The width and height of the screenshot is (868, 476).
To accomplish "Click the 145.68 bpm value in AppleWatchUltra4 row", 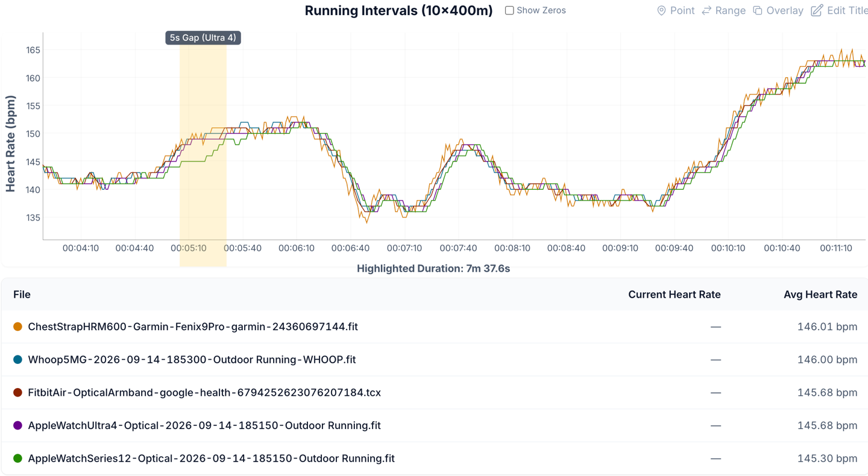I will (827, 425).
